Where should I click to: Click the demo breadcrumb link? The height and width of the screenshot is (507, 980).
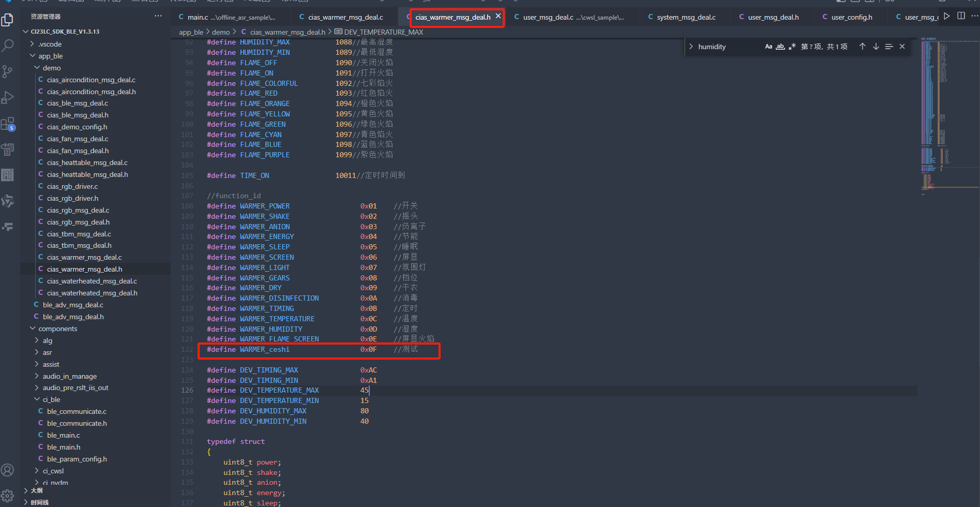(x=221, y=32)
